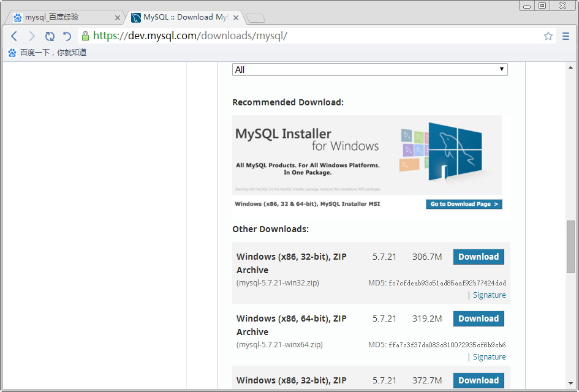Image resolution: width=579 pixels, height=392 pixels.
Task: Minimize the browser window
Action: tap(527, 6)
